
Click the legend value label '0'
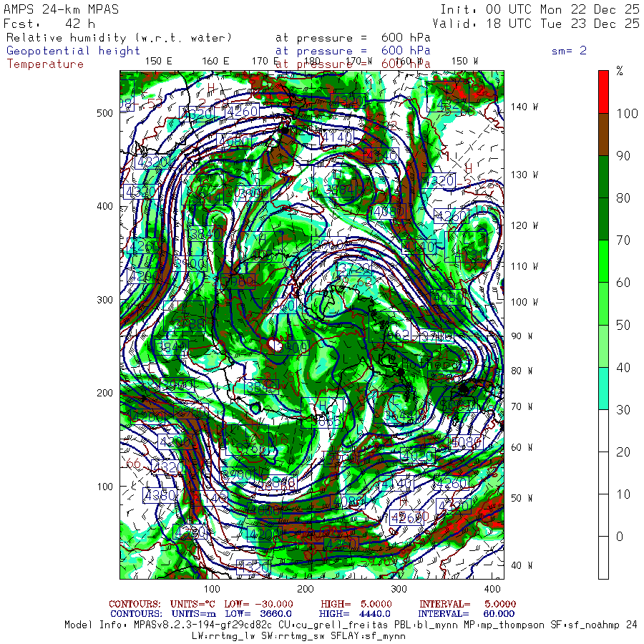(620, 537)
